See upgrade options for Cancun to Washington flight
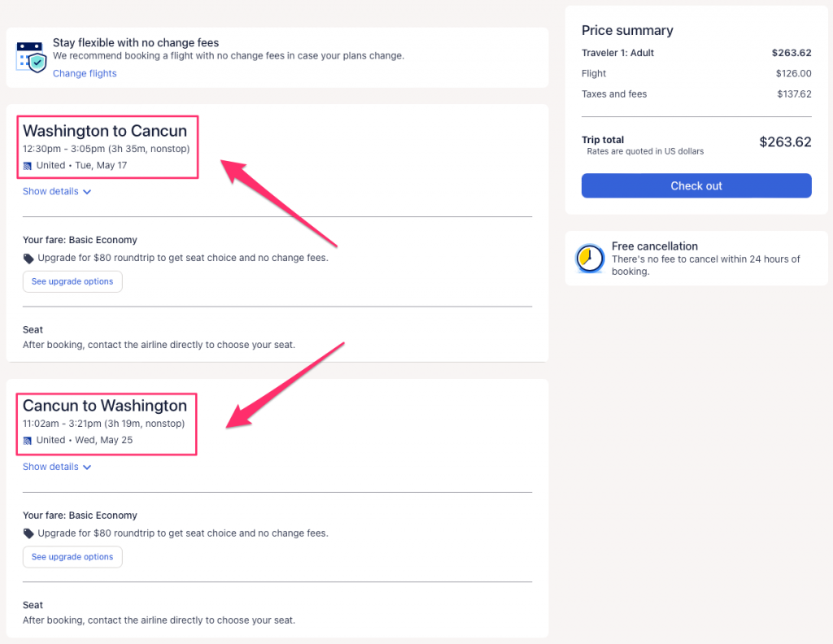This screenshot has width=833, height=644. pos(72,557)
